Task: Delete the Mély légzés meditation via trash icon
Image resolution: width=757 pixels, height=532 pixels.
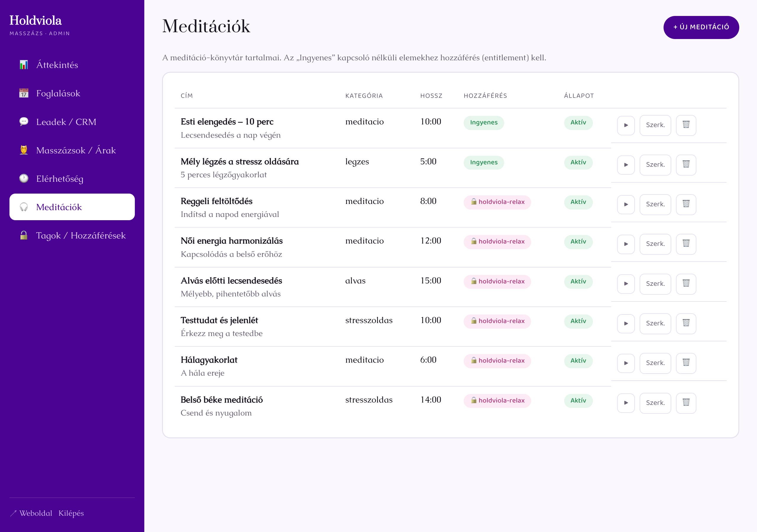Action: tap(686, 165)
